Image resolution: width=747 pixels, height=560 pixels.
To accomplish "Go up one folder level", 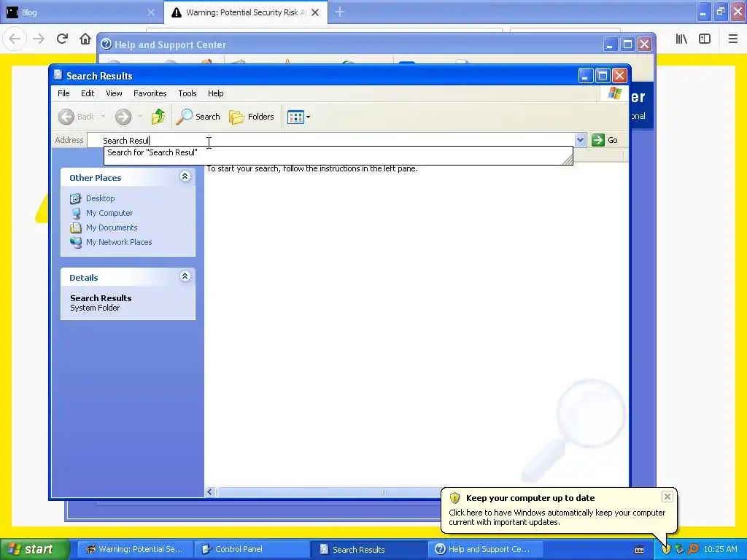I will pos(158,117).
